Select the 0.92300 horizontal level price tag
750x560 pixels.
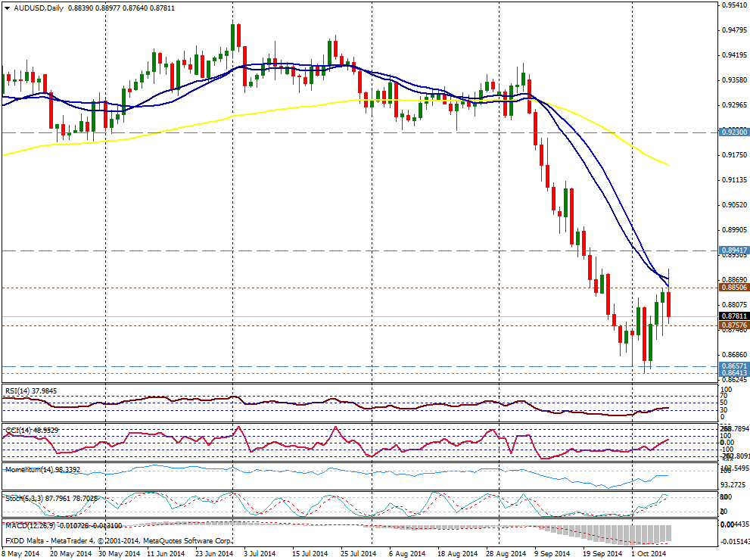click(733, 132)
